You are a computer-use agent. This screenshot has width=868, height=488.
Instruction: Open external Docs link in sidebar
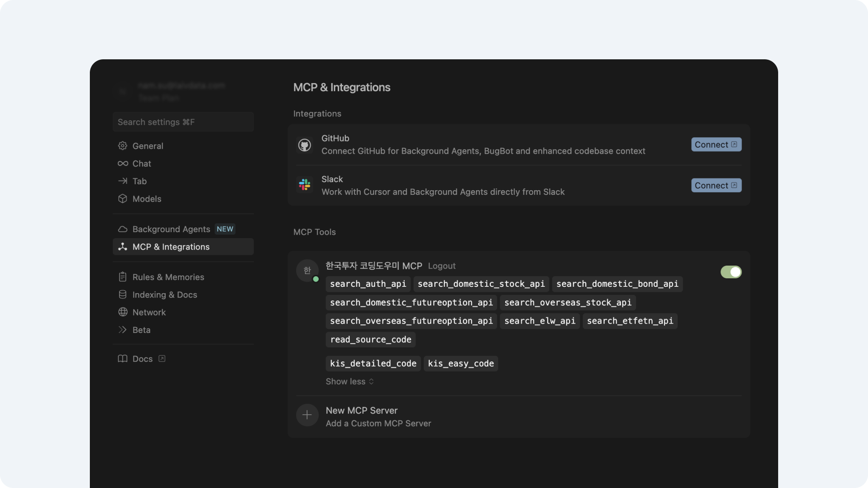click(143, 359)
